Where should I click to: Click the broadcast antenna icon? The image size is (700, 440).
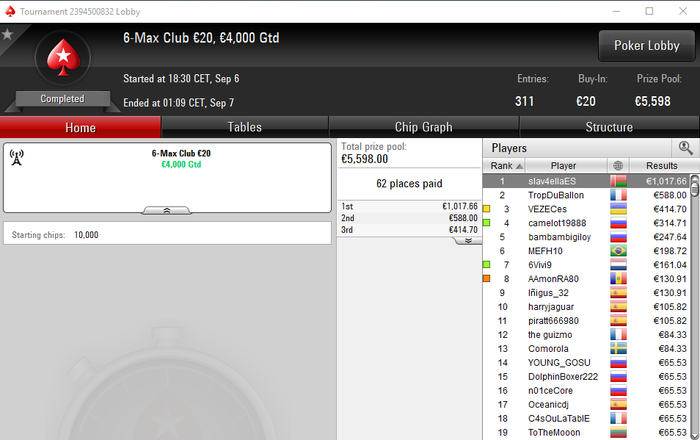(x=17, y=157)
